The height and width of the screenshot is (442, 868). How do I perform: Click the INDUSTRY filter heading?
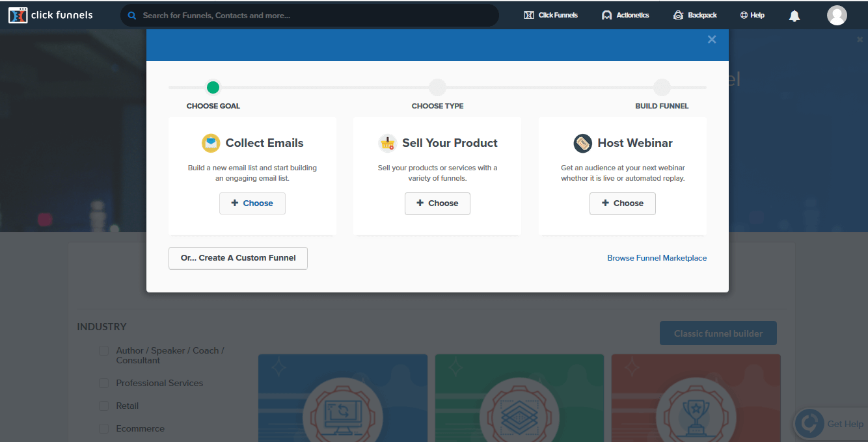coord(102,327)
